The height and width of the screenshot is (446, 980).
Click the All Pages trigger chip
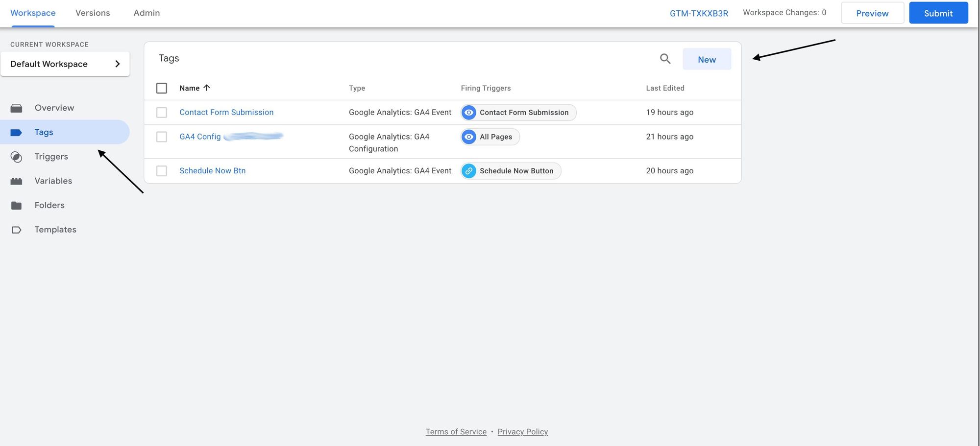[490, 137]
